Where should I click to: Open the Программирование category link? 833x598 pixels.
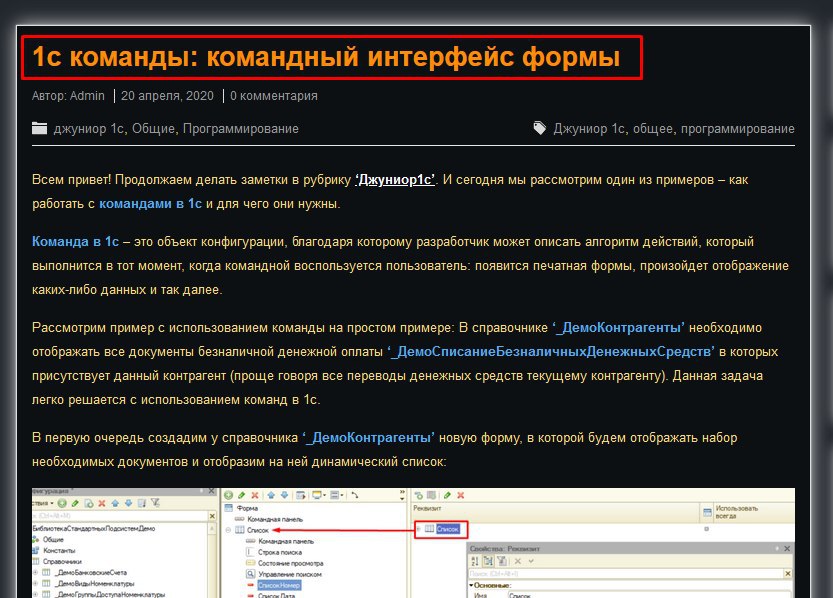point(241,129)
